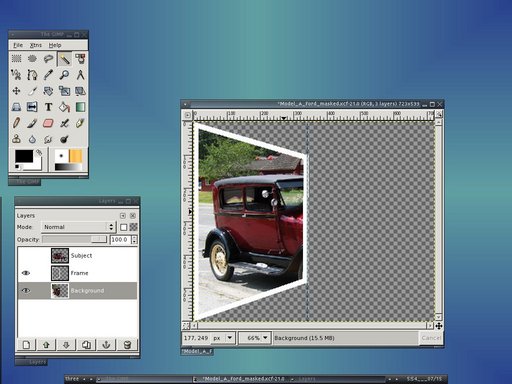The height and width of the screenshot is (384, 512).
Task: Delete the selected layer
Action: (127, 345)
